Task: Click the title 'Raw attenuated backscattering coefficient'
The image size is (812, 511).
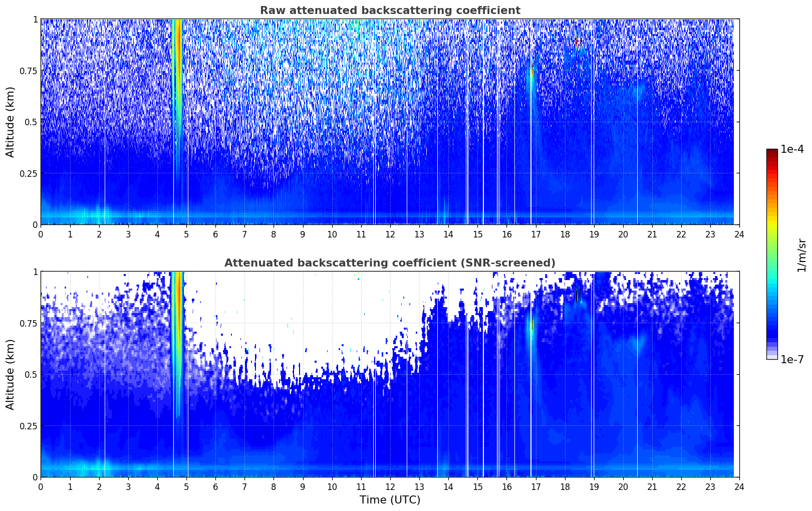Action: coord(390,11)
